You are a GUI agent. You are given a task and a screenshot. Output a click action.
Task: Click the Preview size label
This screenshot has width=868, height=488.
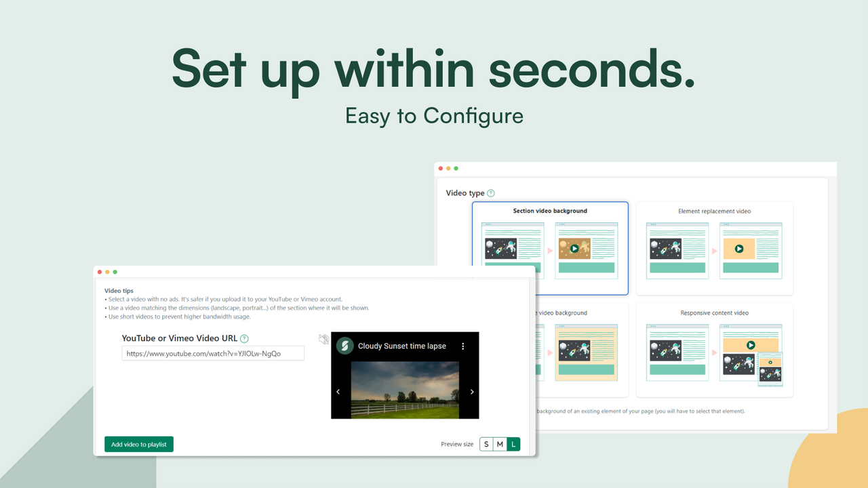pyautogui.click(x=457, y=445)
